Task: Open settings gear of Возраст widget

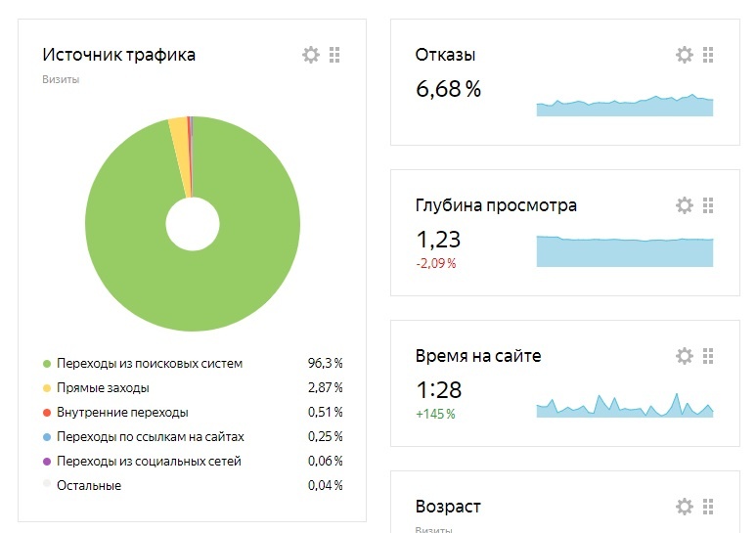Action: 685,507
